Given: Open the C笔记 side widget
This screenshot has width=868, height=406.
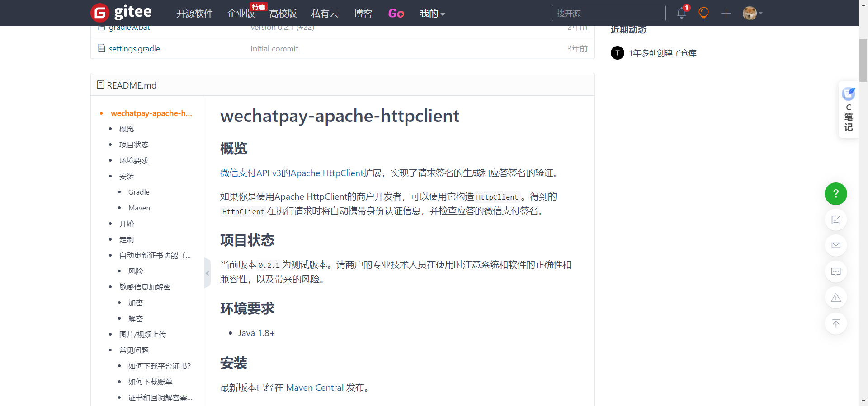Looking at the screenshot, I should click(849, 110).
